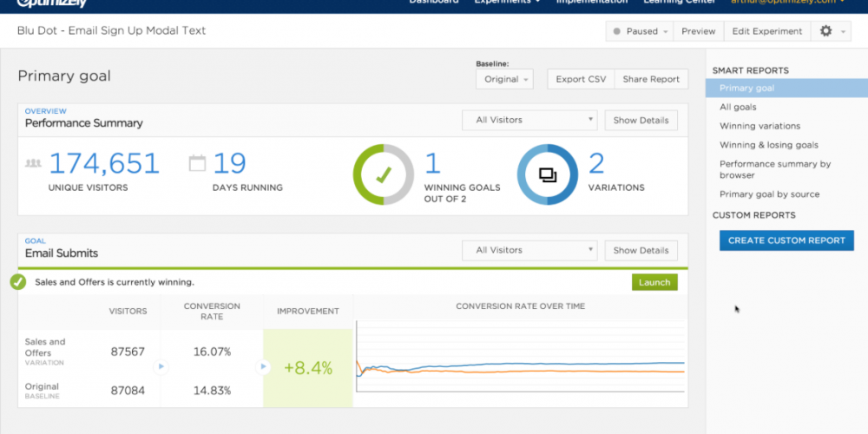Click the 87084 visitors value
868x434 pixels.
128,391
